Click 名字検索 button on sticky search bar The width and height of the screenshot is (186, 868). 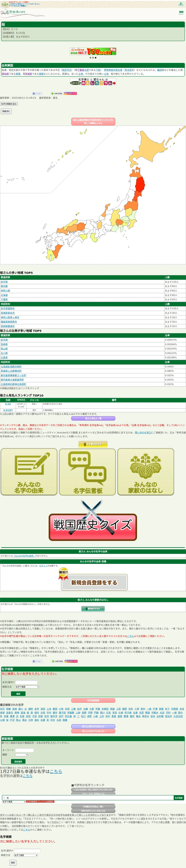click(x=179, y=798)
